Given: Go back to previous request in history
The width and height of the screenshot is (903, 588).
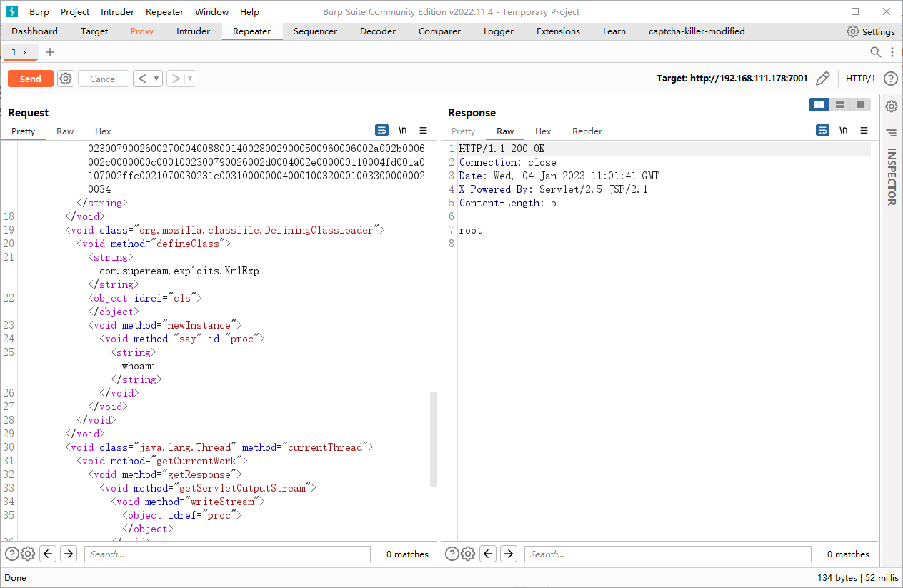Looking at the screenshot, I should [x=141, y=79].
